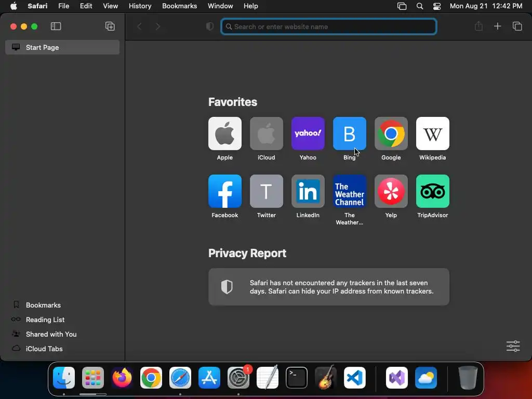Open Finder from the Dock
Screen dimensions: 532x399
[x=64, y=378]
